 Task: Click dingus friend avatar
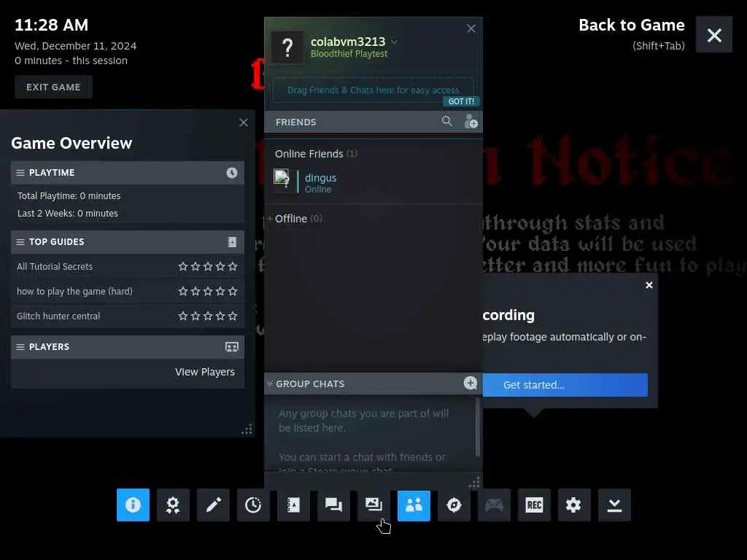tap(282, 181)
